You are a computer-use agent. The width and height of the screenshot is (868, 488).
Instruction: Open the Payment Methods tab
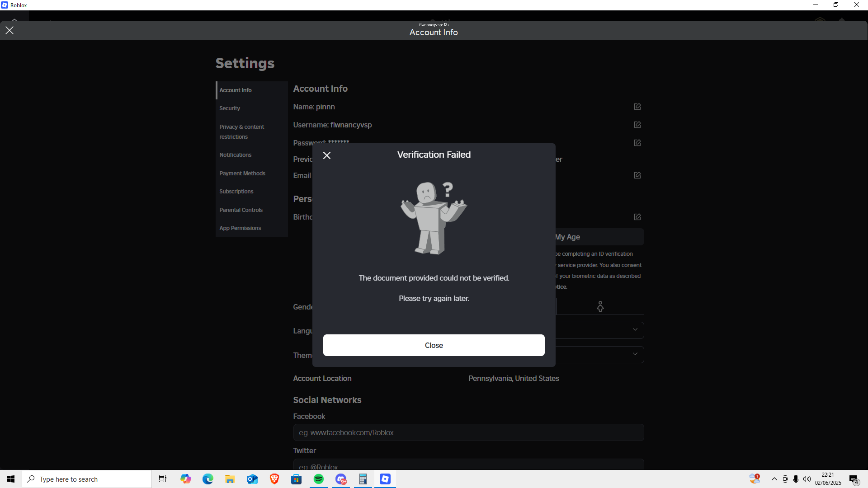[x=242, y=174]
